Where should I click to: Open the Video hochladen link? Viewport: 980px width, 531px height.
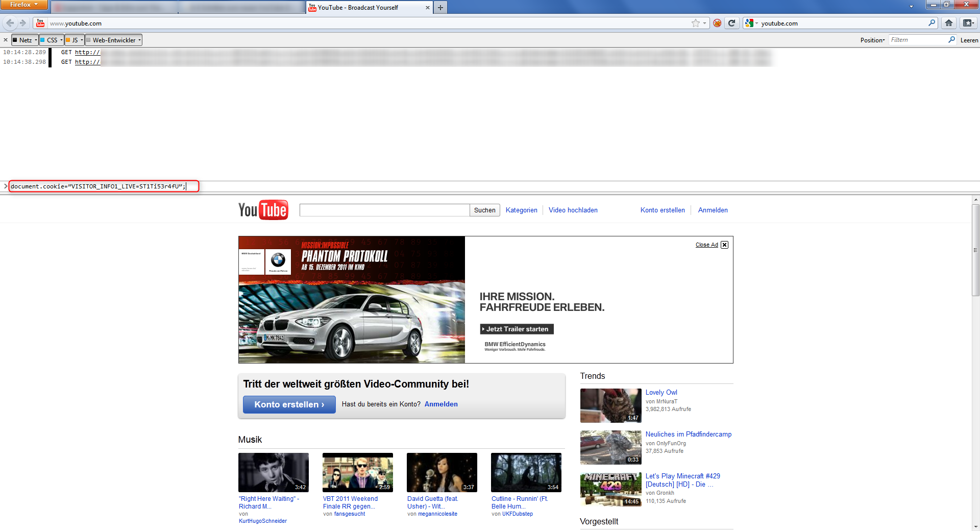573,210
